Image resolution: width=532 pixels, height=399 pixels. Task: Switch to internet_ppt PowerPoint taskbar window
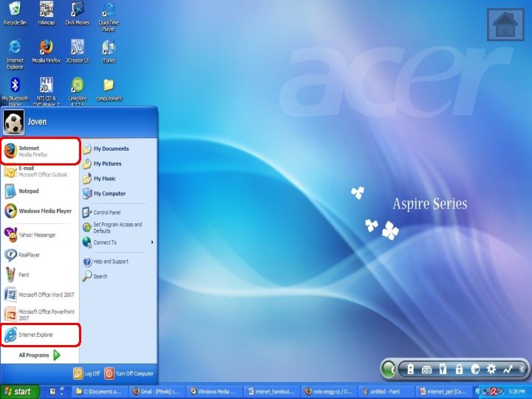coord(444,392)
